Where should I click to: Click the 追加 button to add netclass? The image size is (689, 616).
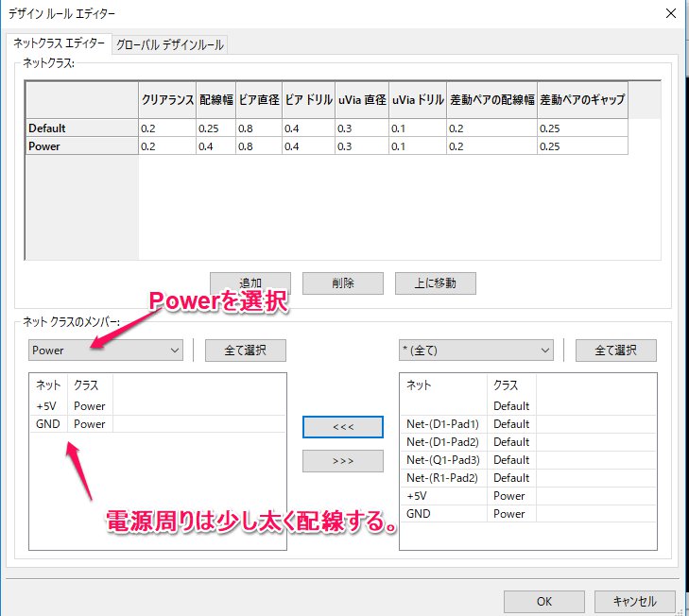(250, 283)
